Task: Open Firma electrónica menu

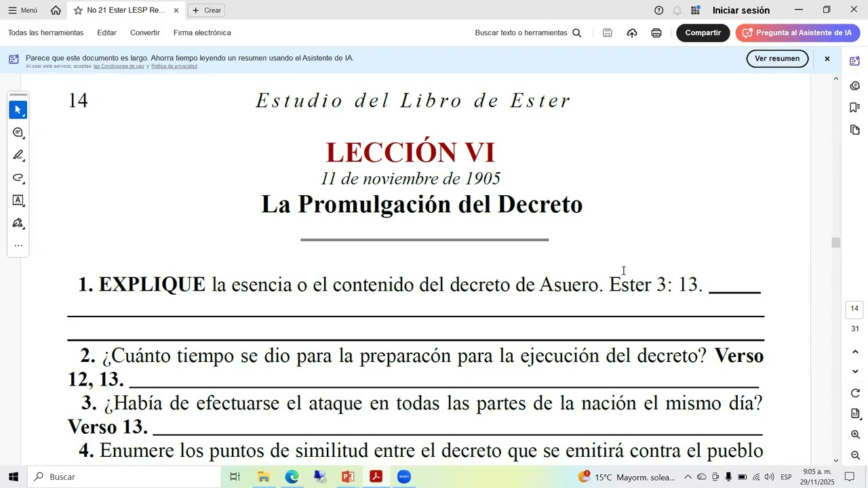Action: [x=202, y=33]
